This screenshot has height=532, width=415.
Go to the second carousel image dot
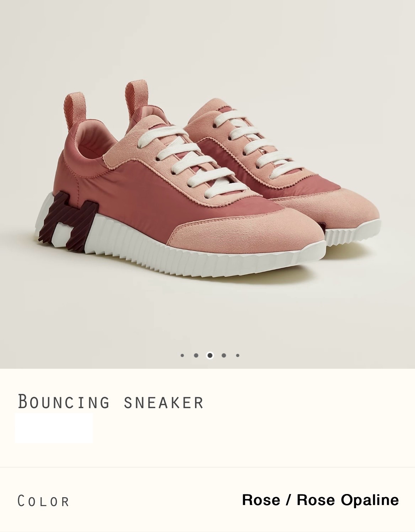tap(196, 355)
